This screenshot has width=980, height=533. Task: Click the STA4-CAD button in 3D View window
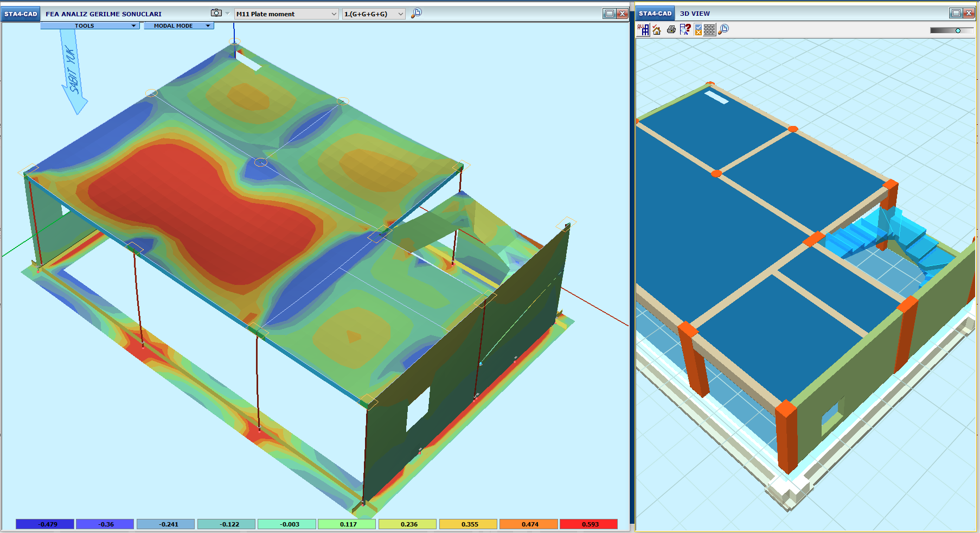(655, 14)
